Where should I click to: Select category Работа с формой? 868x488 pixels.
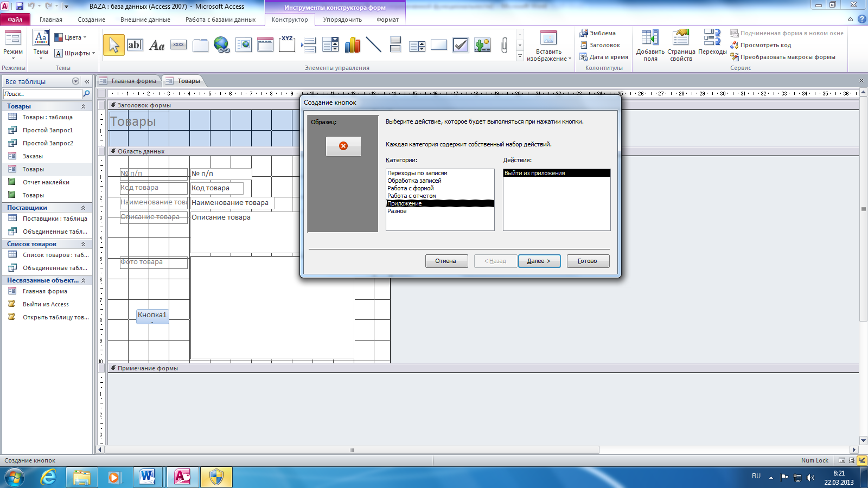(x=440, y=188)
